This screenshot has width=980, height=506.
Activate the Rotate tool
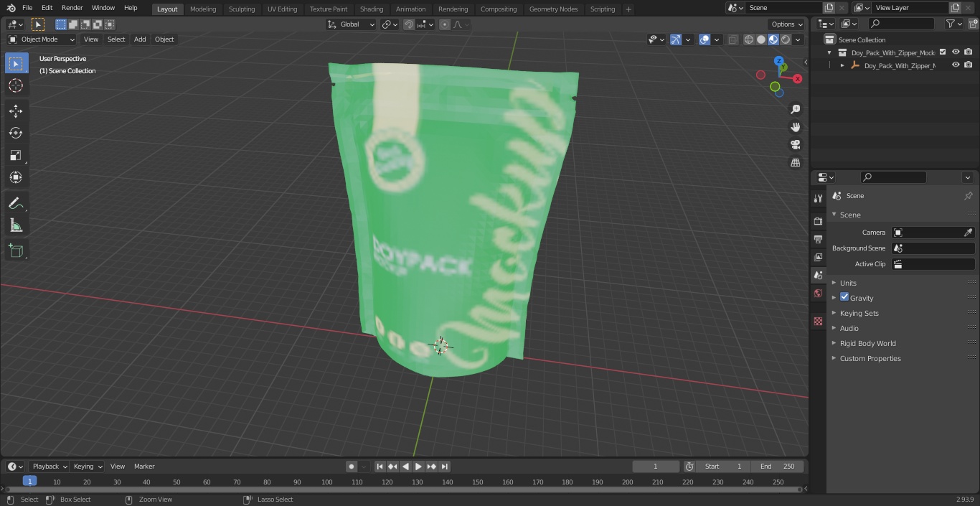16,133
